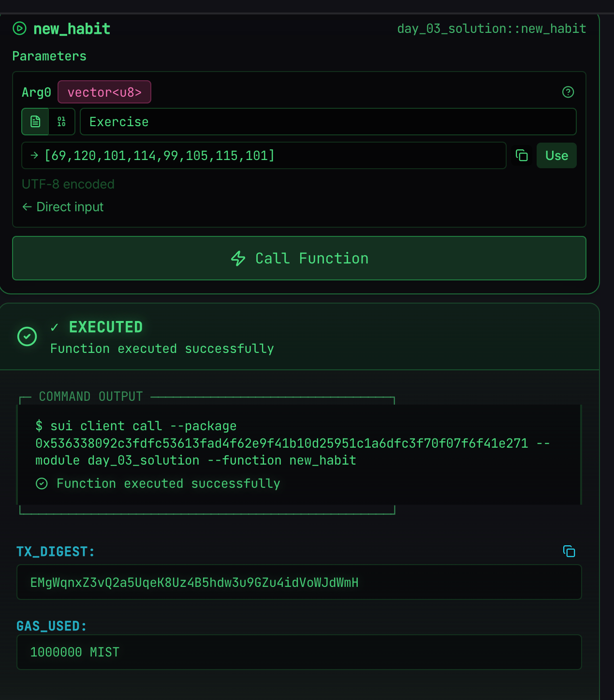Copy the encoded byte array
Screen dimensions: 614x700
(521, 156)
